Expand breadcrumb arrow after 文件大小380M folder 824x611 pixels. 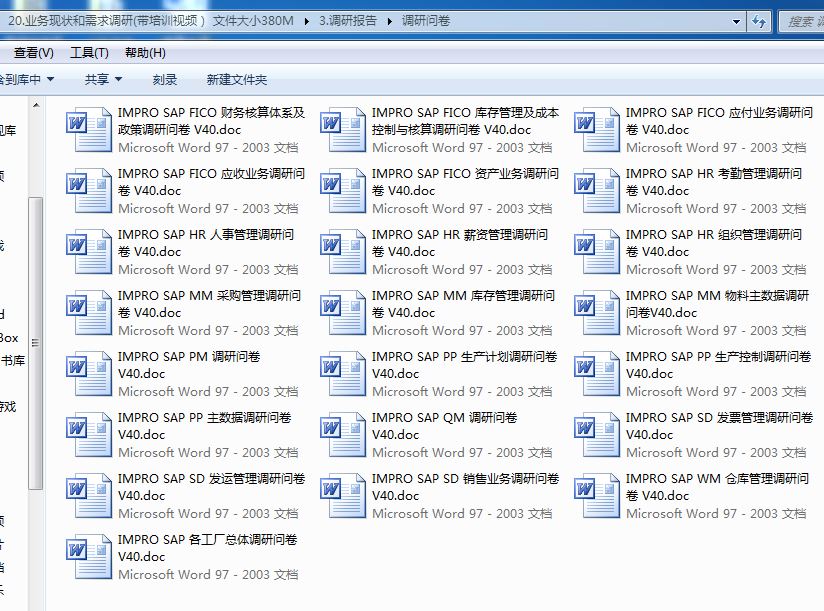pos(306,21)
